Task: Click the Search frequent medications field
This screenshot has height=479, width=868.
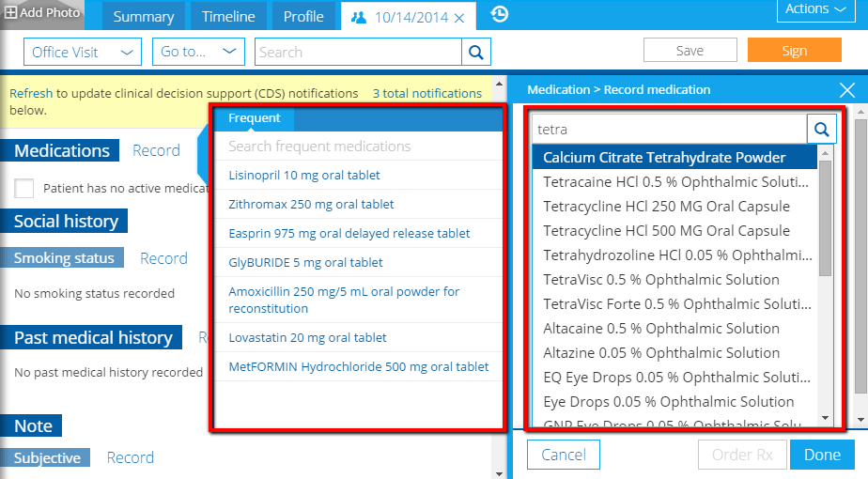Action: click(x=357, y=147)
